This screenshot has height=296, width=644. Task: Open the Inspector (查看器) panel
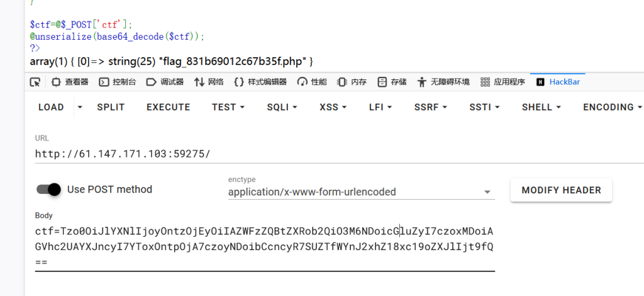point(70,82)
